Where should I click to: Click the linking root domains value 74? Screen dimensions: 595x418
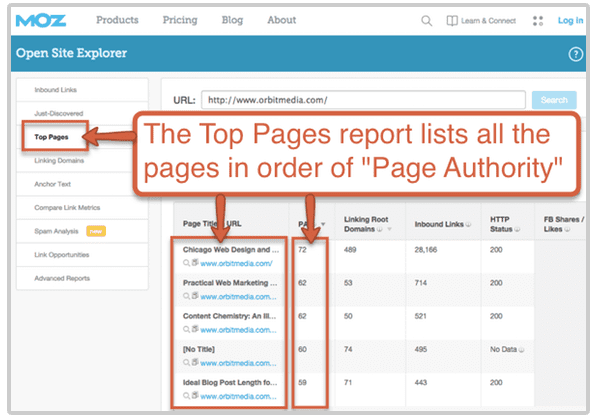[348, 349]
